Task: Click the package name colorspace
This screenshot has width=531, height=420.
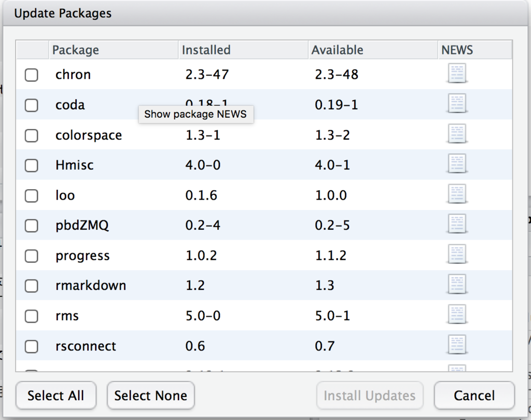Action: (89, 135)
